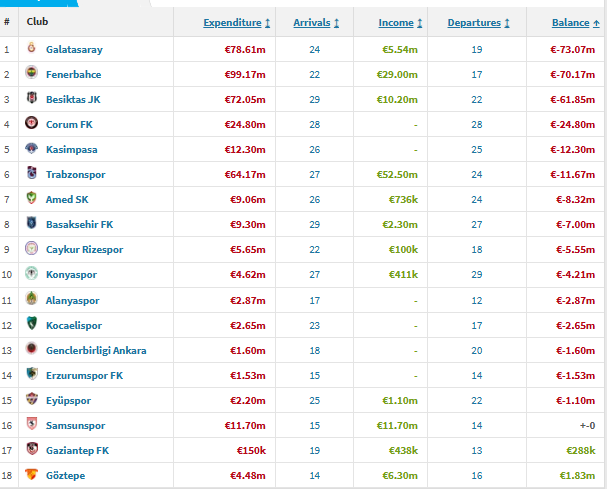Open the Caykur Rizespor club link

pyautogui.click(x=84, y=250)
